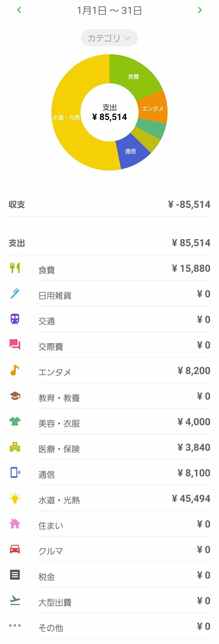Click the ¥ 45,494 utilities amount
This screenshot has width=219, height=644.
tap(191, 498)
